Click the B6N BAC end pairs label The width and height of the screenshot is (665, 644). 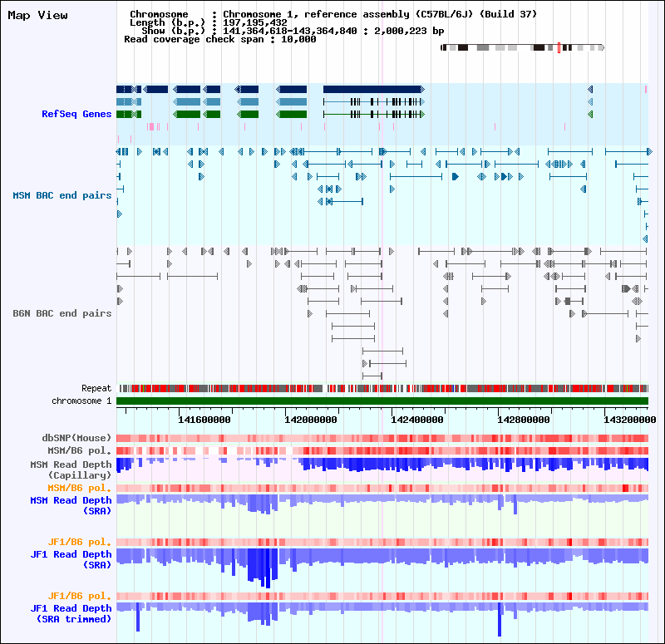pyautogui.click(x=62, y=313)
